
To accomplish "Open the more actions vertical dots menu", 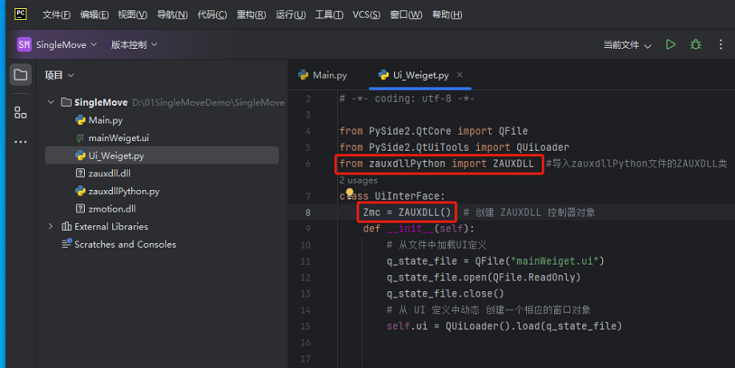I will coord(720,45).
